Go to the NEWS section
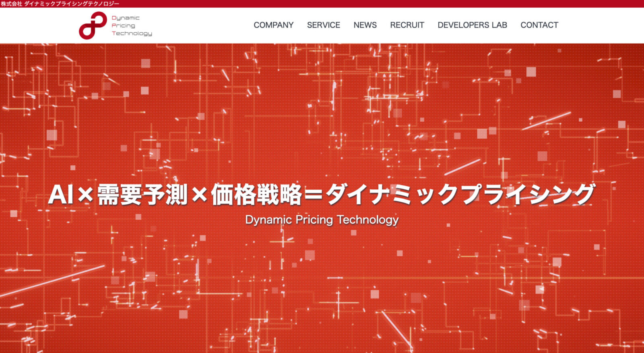Image resolution: width=644 pixels, height=353 pixels. pos(365,25)
